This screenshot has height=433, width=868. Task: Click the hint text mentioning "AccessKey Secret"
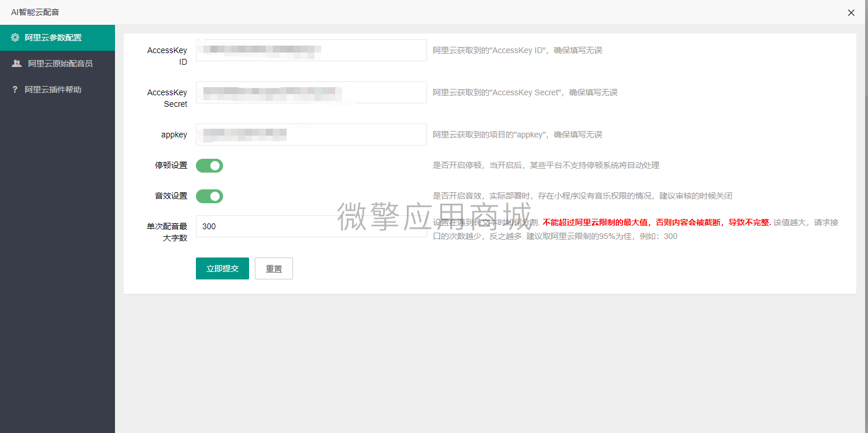pyautogui.click(x=525, y=92)
